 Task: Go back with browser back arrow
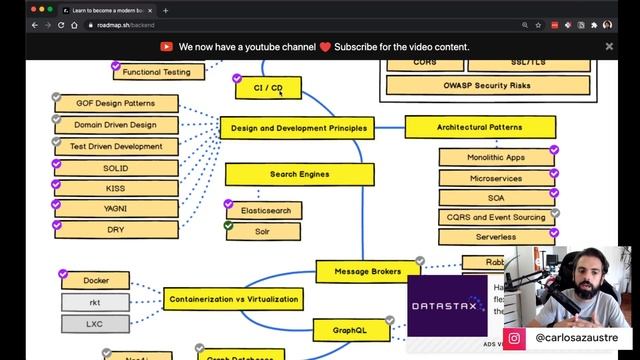(x=35, y=25)
